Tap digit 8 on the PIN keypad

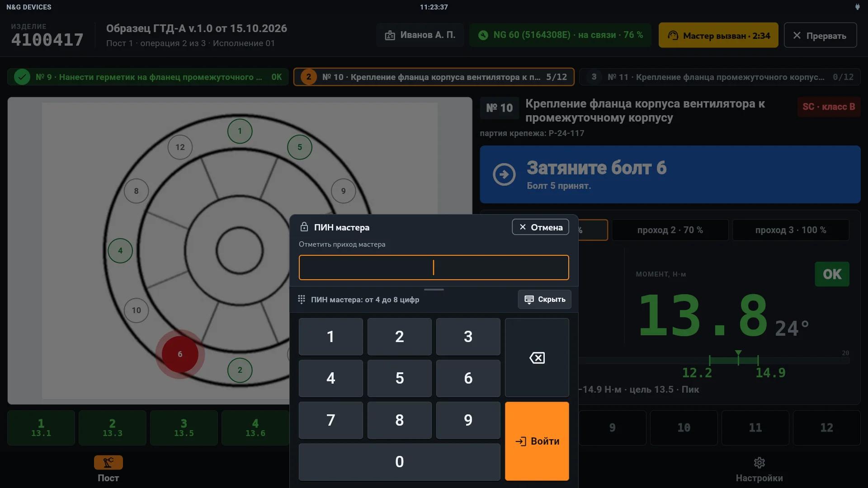click(399, 420)
